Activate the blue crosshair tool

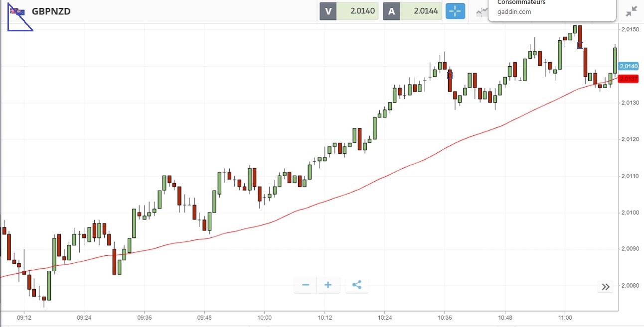tap(455, 11)
